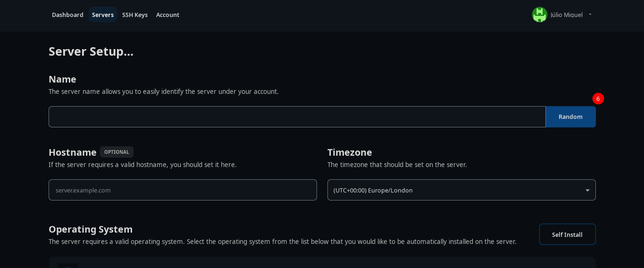
Task: Click the OPTIONAL badge next to Hostname
Action: click(117, 152)
